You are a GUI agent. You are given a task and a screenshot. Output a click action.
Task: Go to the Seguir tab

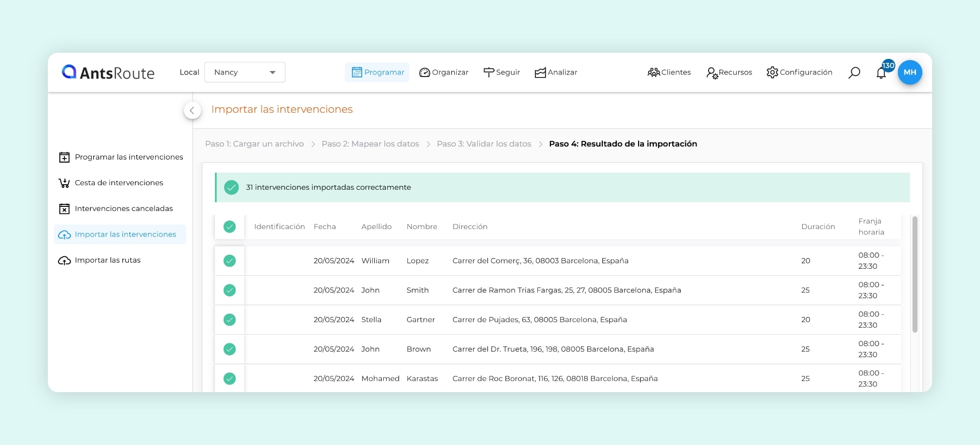point(502,72)
